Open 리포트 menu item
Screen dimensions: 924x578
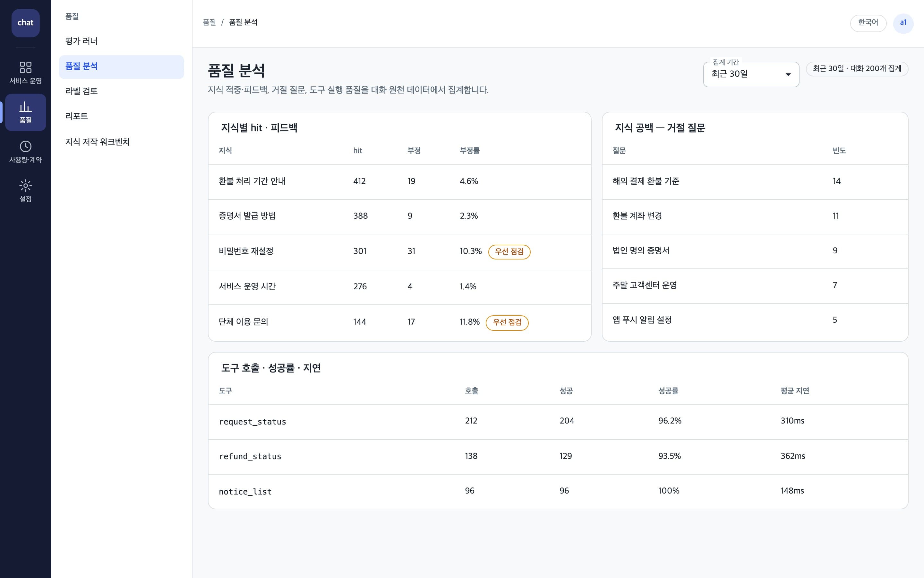121,116
